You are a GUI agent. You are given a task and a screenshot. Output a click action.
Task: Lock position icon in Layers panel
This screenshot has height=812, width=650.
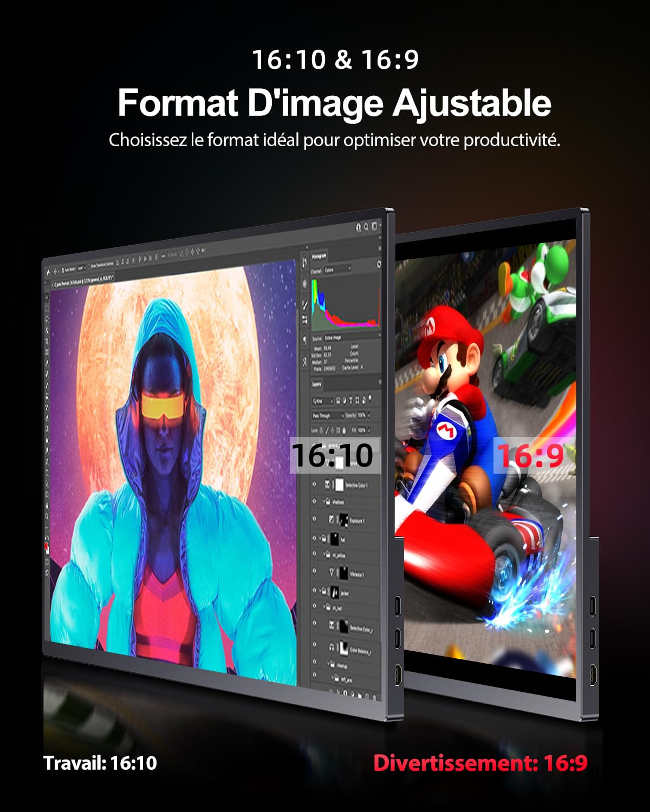pos(333,430)
